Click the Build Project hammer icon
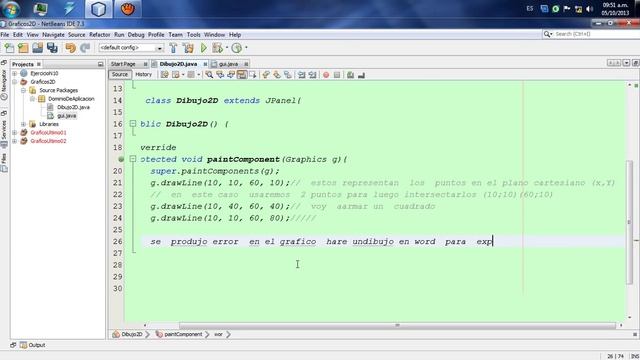This screenshot has height=360, width=640. [x=173, y=48]
